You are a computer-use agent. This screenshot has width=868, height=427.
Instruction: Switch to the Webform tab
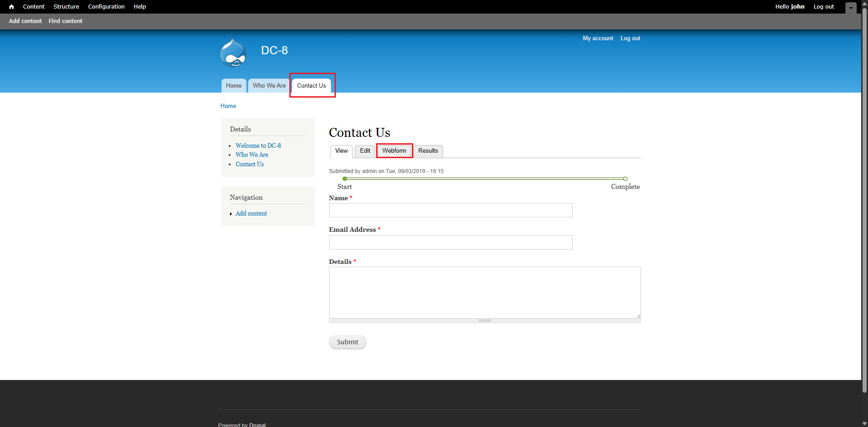[394, 151]
